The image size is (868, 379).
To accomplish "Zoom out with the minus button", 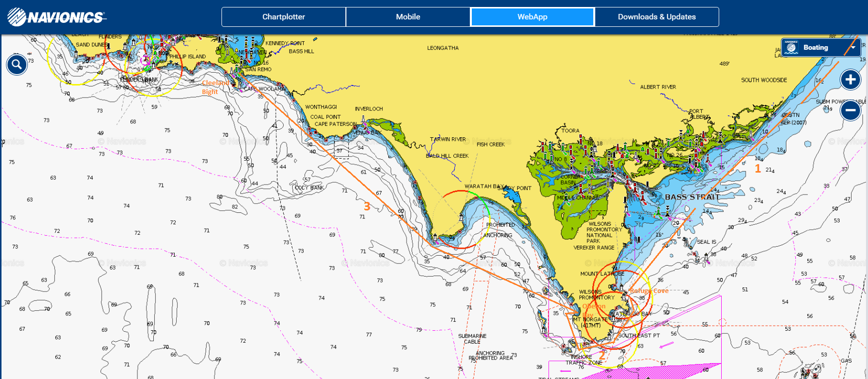I will [x=851, y=110].
